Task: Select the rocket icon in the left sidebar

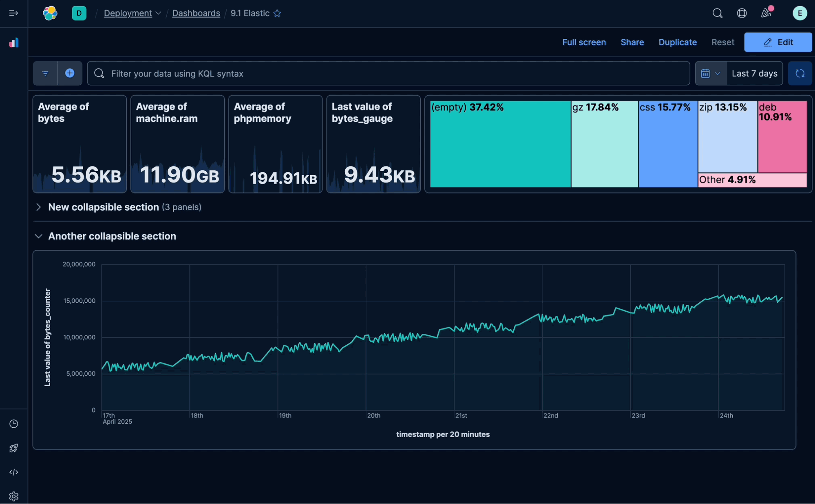Action: tap(13, 448)
